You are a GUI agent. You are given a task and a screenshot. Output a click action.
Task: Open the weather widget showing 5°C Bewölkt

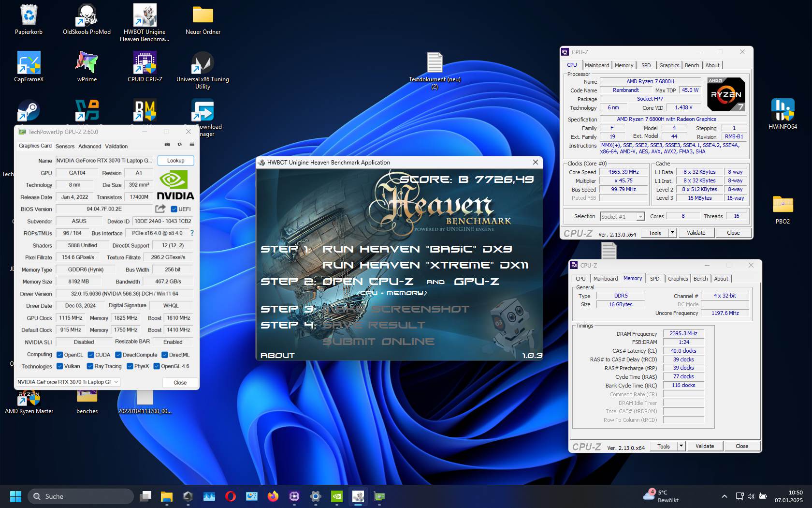point(662,496)
